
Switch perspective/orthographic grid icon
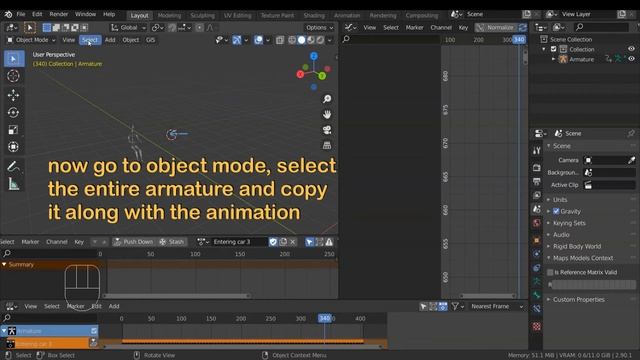pyautogui.click(x=327, y=145)
